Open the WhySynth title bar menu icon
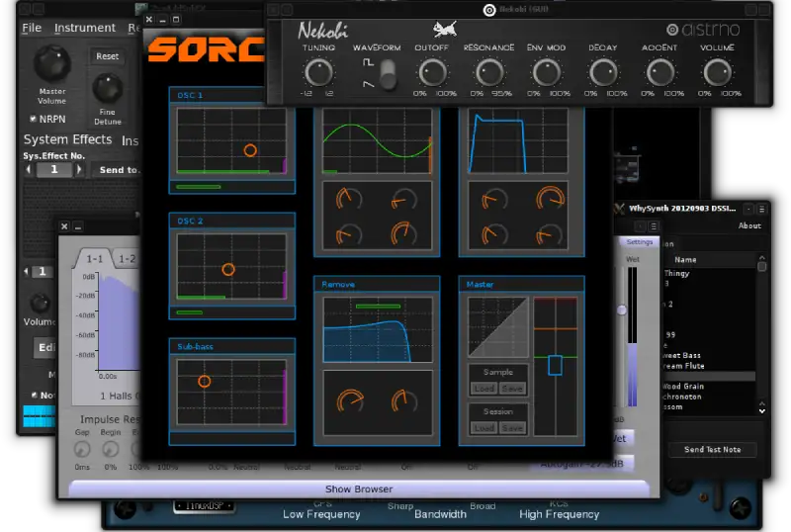This screenshot has height=532, width=791. point(761,209)
